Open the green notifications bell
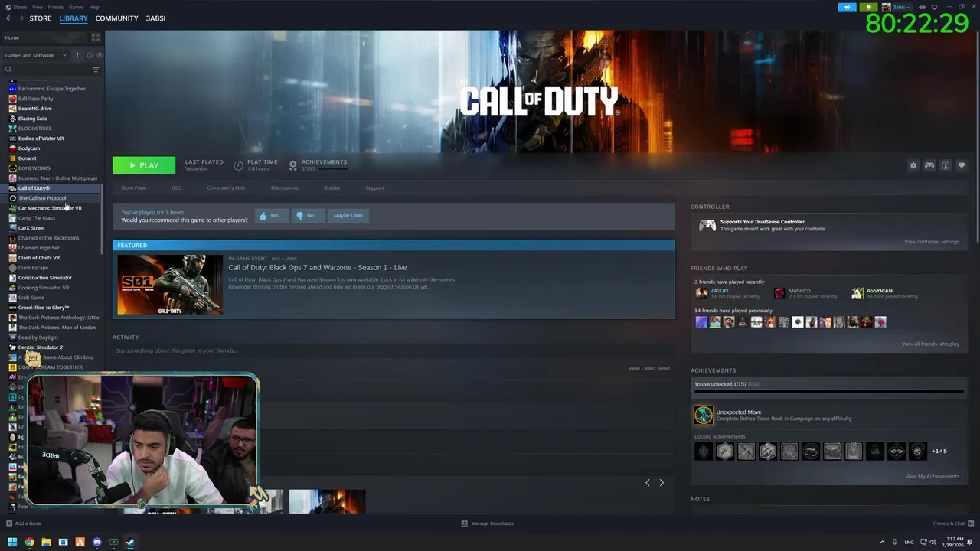980x551 pixels. 869,7
